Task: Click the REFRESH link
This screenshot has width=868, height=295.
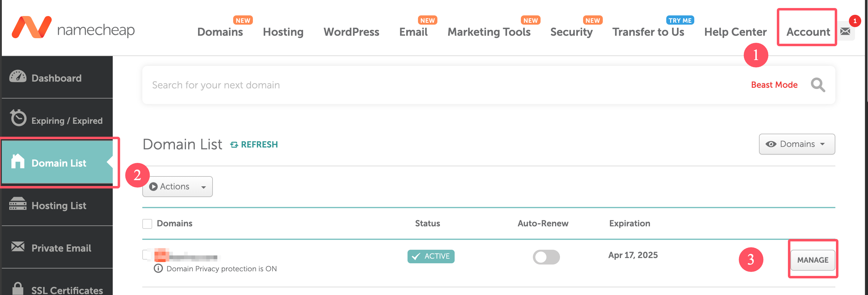Action: 254,144
